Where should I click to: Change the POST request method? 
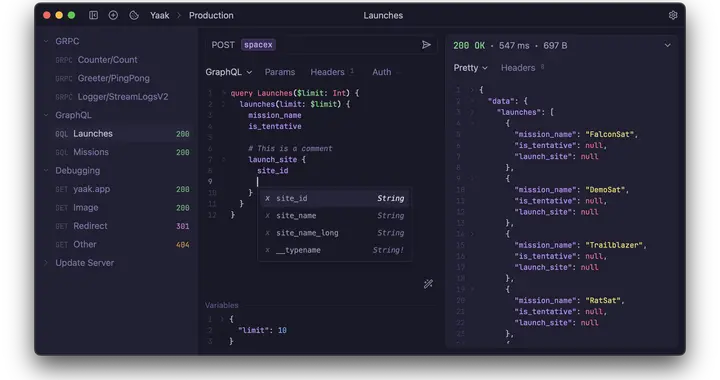(223, 45)
